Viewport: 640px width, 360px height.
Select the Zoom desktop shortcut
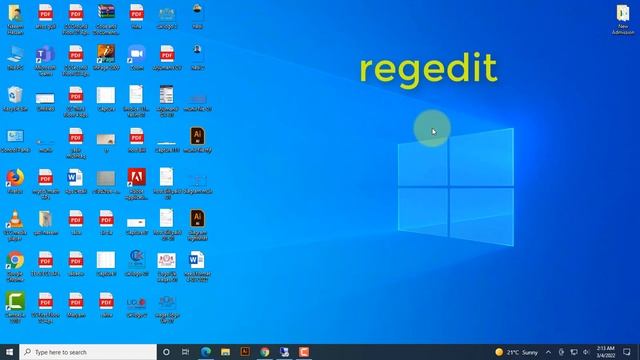point(136,58)
